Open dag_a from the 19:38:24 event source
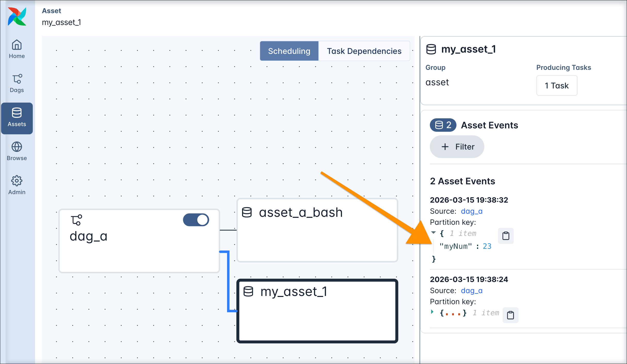 472,291
